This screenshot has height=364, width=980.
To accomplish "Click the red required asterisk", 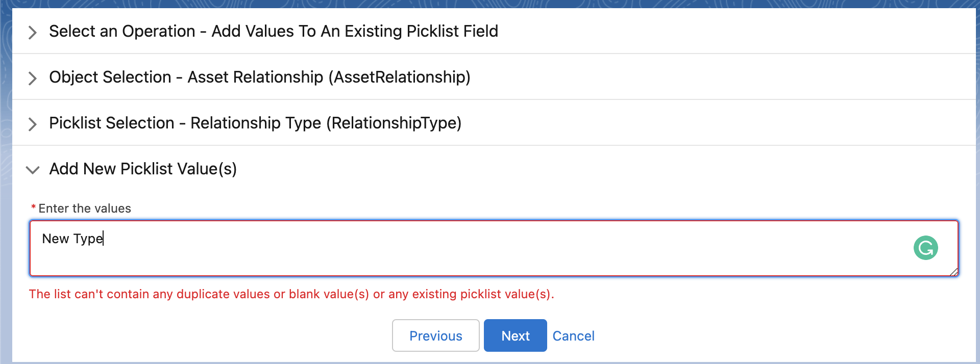I will point(33,208).
